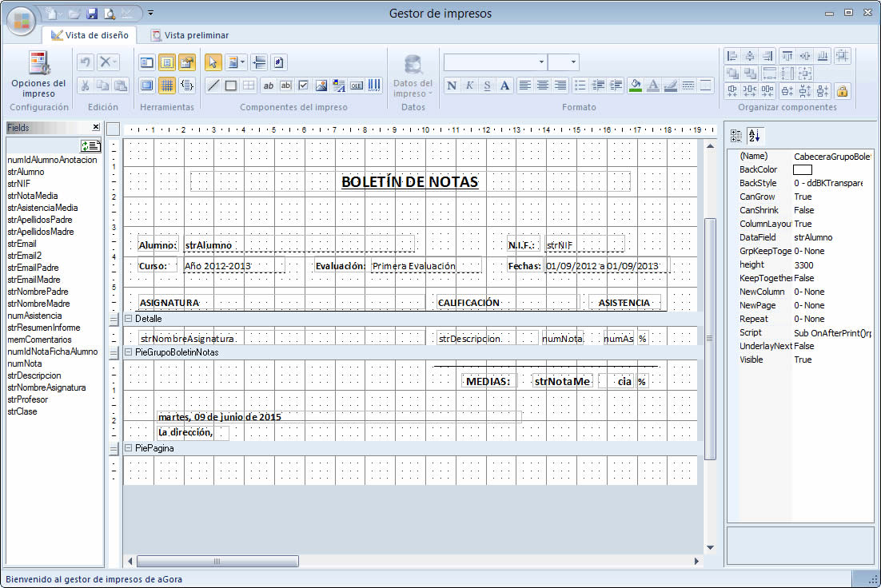Lock components with the padlock icon
The height and width of the screenshot is (588, 881).
[841, 91]
